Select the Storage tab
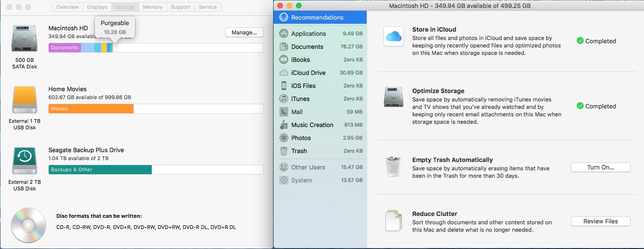This screenshot has height=249, width=644. 125,7
